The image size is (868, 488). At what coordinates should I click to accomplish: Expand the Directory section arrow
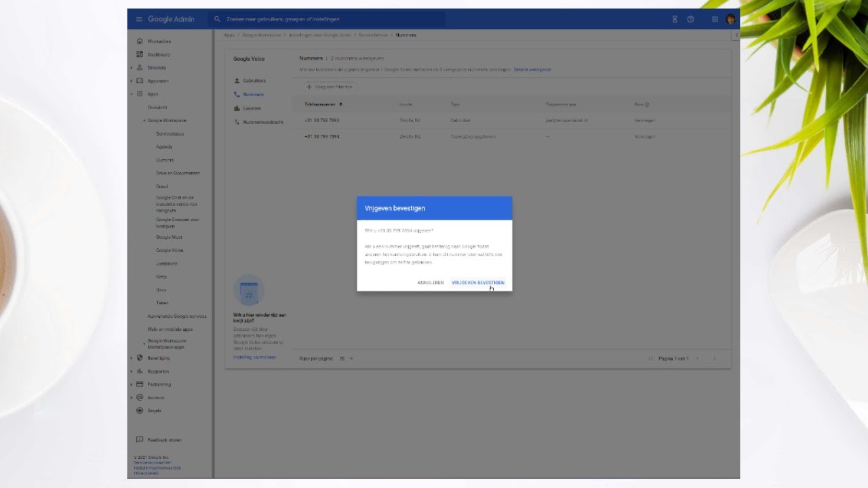tap(132, 68)
